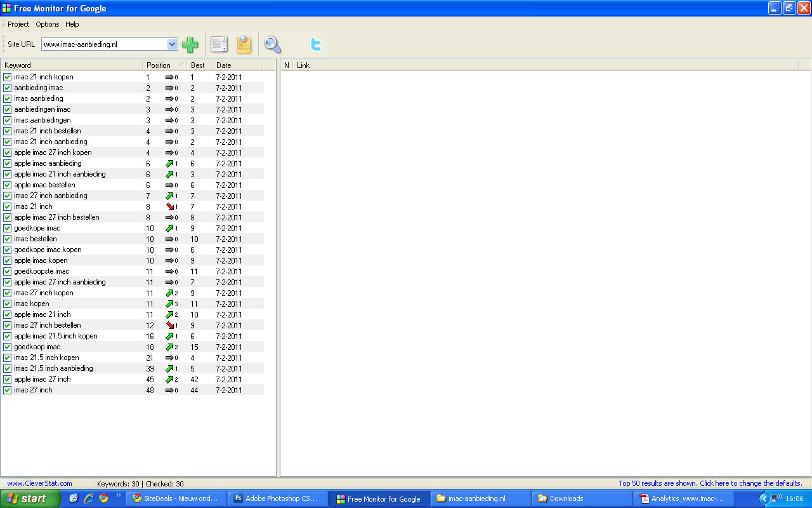Open the Options menu
The height and width of the screenshot is (508, 812).
pos(48,24)
